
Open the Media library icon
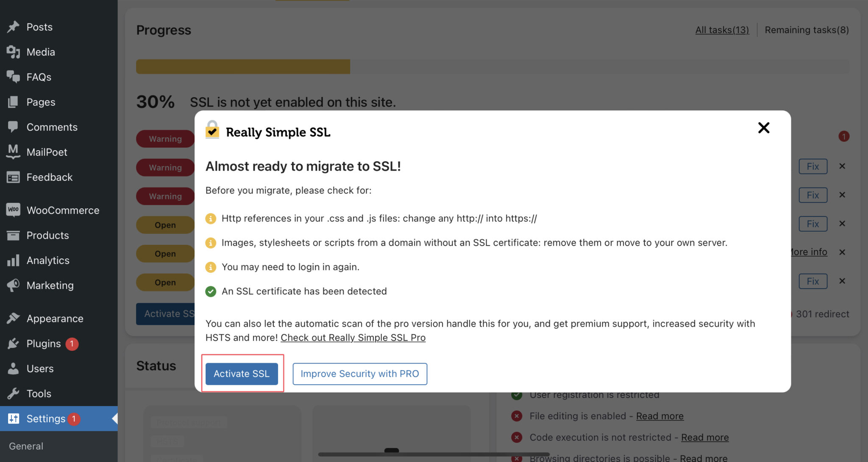tap(14, 52)
